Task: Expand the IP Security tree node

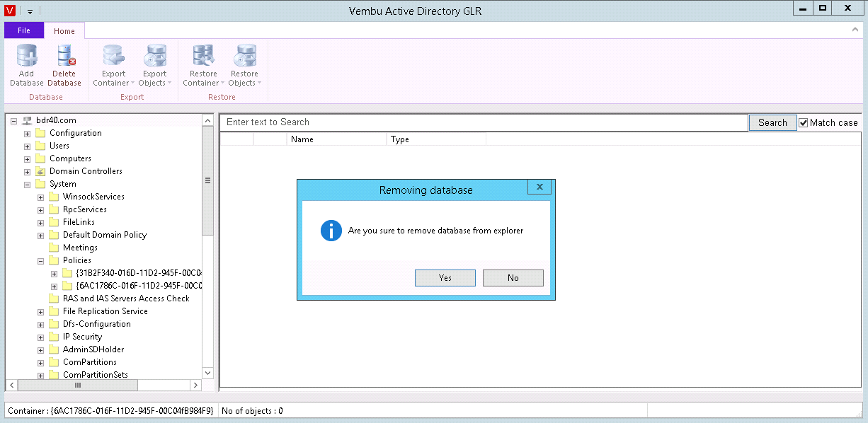Action: [x=41, y=337]
